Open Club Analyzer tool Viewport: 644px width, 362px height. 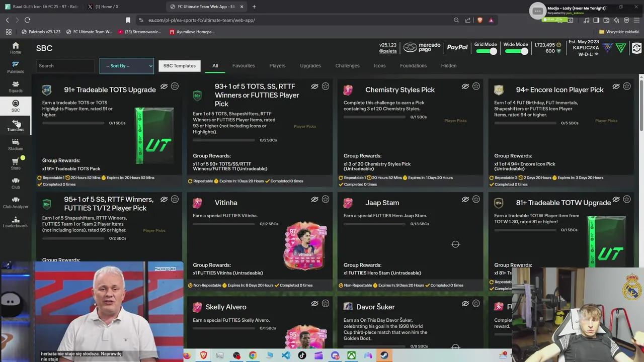(16, 202)
